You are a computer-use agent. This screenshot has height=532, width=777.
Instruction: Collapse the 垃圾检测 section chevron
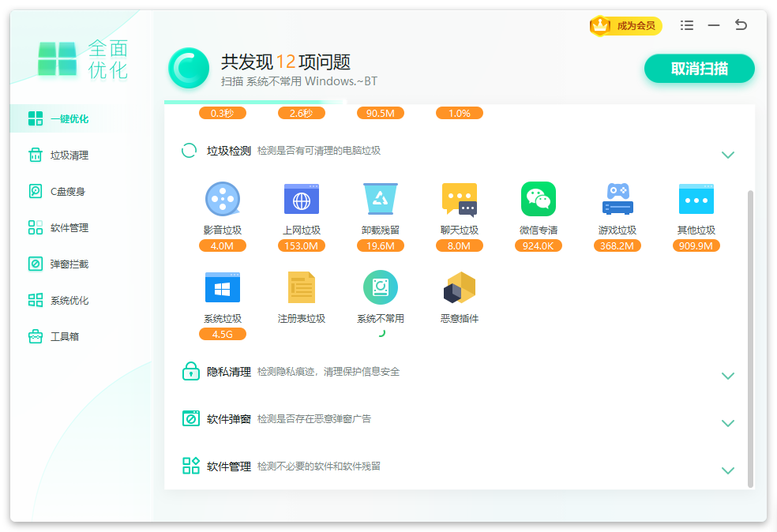[x=728, y=155]
